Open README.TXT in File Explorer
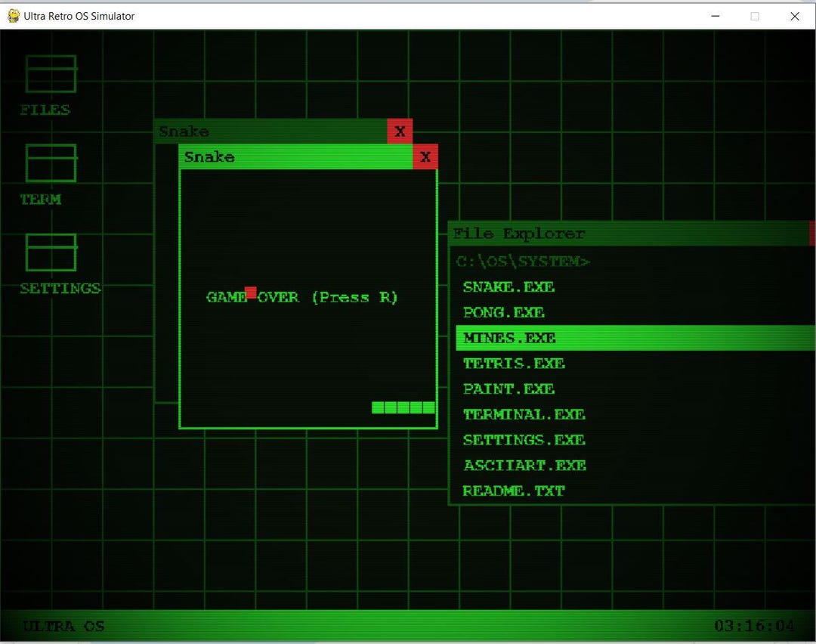The image size is (816, 644). coord(635,491)
